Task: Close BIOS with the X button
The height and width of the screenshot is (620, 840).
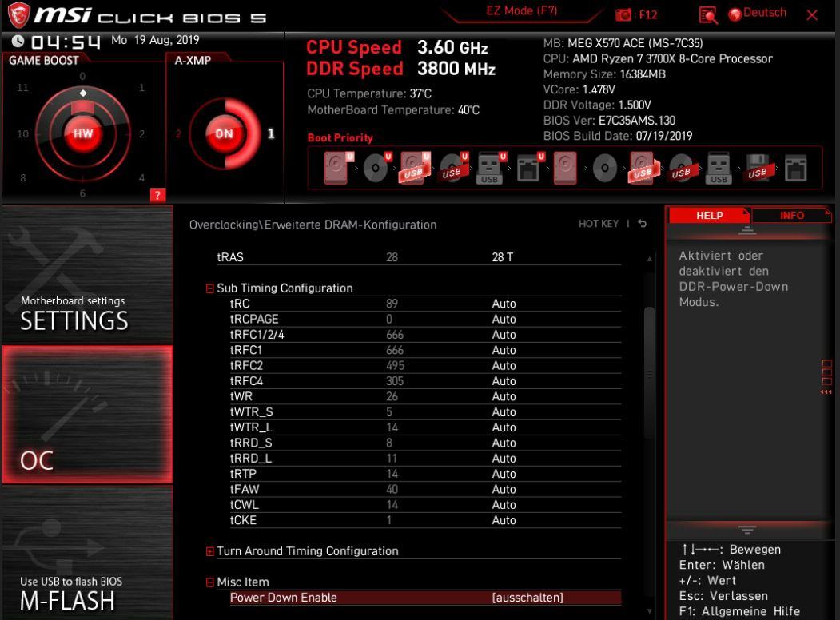Action: (812, 15)
